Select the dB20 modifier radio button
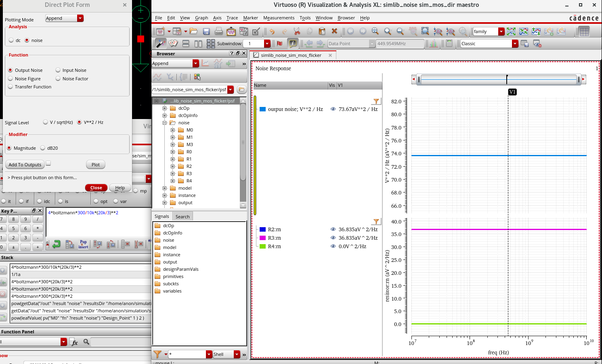 tap(43, 148)
